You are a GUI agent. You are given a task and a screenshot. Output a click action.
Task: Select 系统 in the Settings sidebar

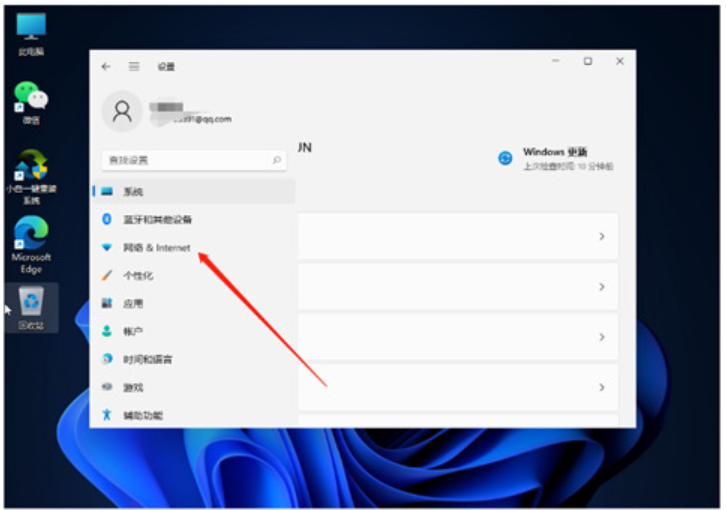(x=194, y=191)
